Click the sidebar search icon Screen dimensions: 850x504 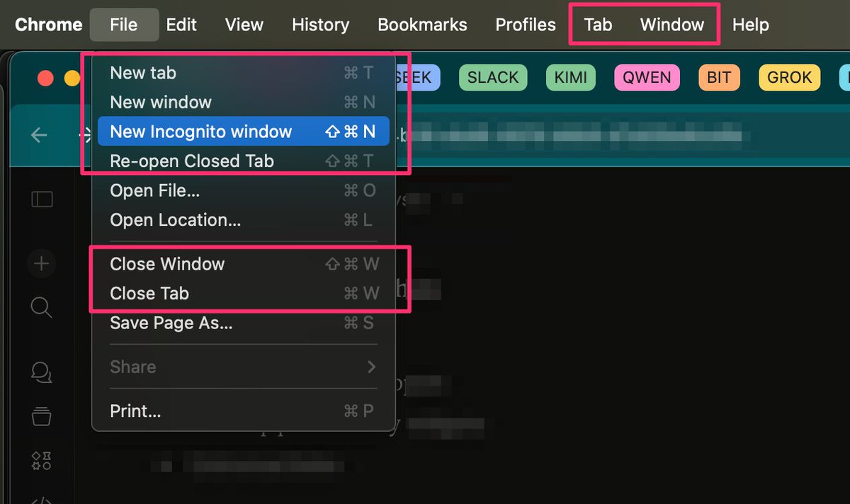(41, 307)
